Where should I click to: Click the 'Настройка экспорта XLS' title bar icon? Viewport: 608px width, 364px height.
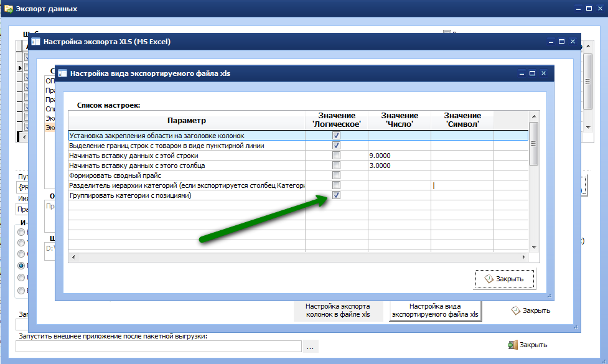(x=35, y=42)
